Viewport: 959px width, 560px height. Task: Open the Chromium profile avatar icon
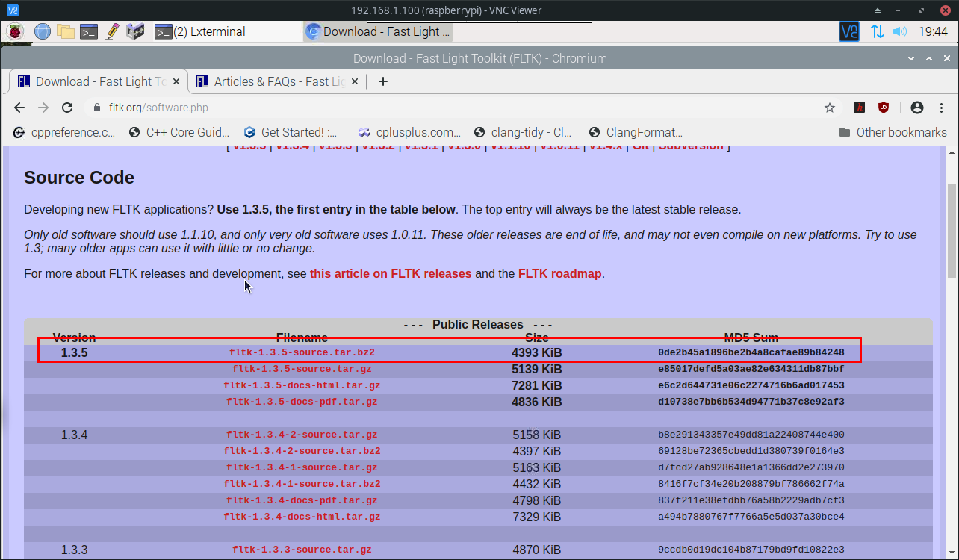pyautogui.click(x=917, y=108)
